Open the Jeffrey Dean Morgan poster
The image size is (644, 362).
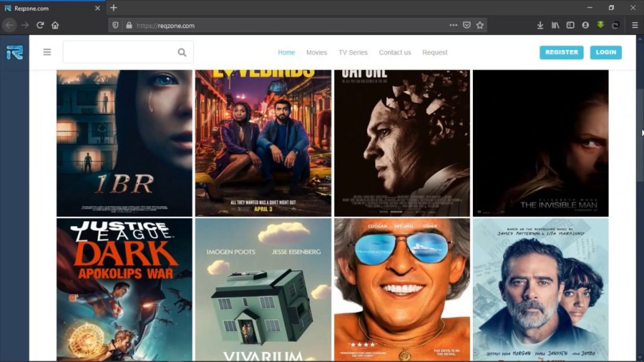click(x=540, y=289)
